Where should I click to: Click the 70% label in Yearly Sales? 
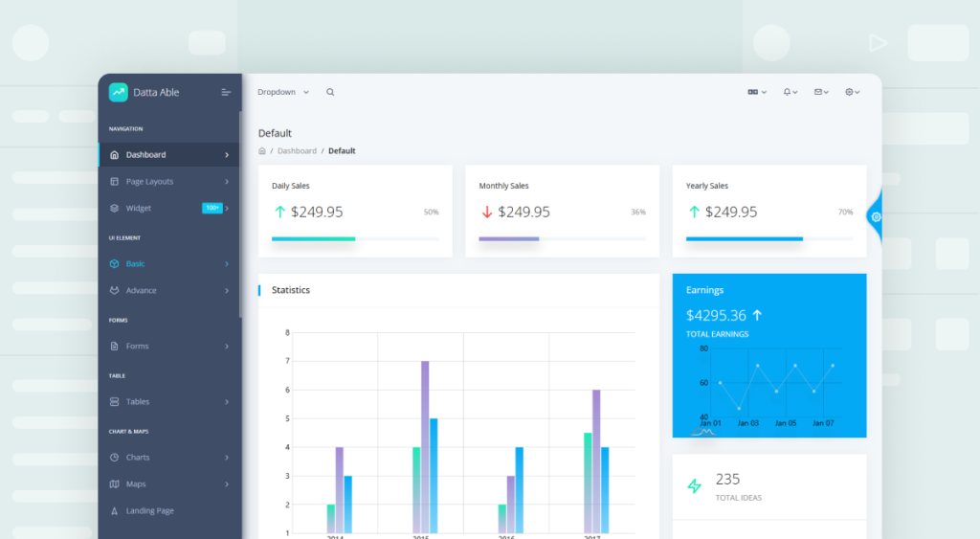click(x=846, y=212)
